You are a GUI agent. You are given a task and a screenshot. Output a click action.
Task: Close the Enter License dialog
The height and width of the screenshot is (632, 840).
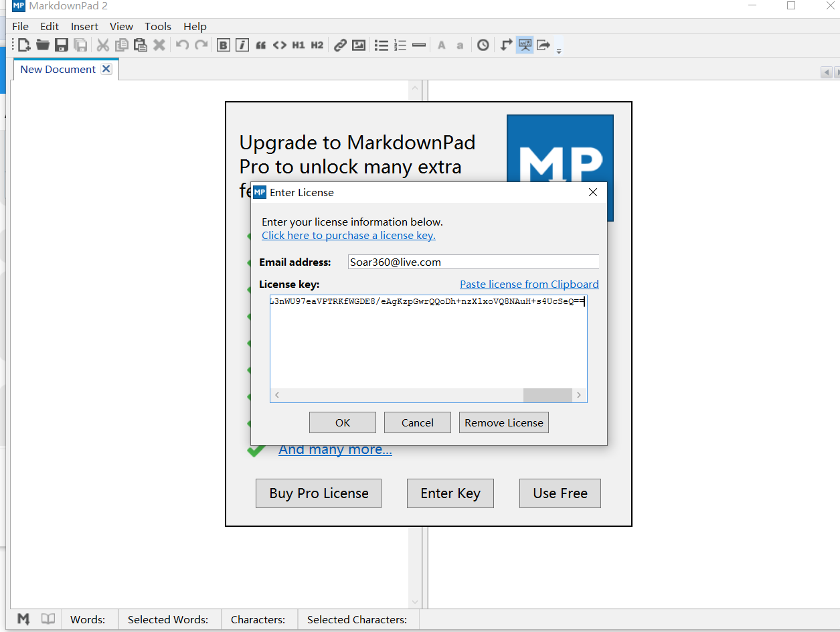point(592,192)
